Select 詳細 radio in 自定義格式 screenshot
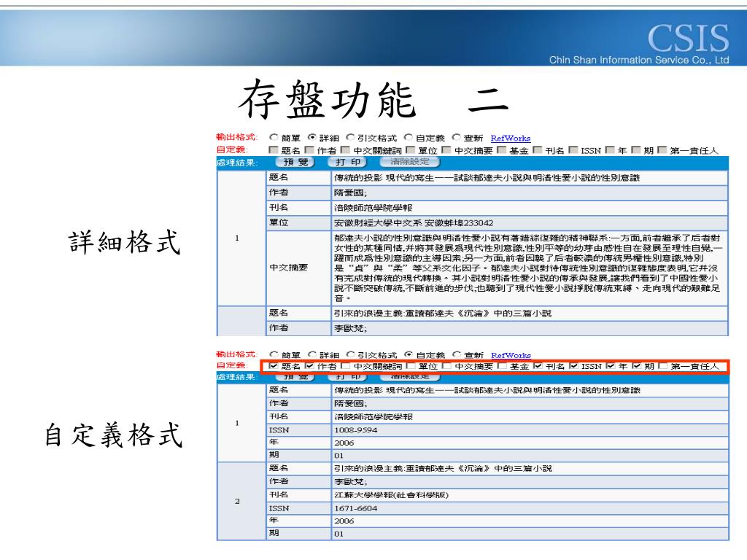This screenshot has width=747, height=560. pyautogui.click(x=312, y=355)
